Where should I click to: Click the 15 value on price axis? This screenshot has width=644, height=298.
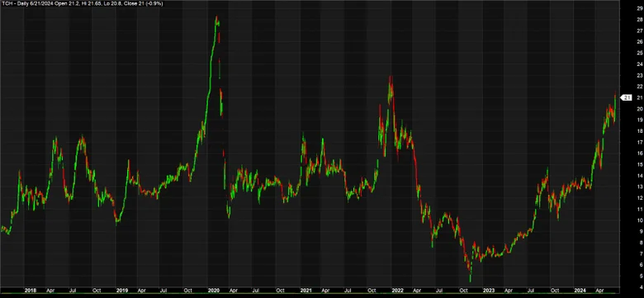point(640,164)
